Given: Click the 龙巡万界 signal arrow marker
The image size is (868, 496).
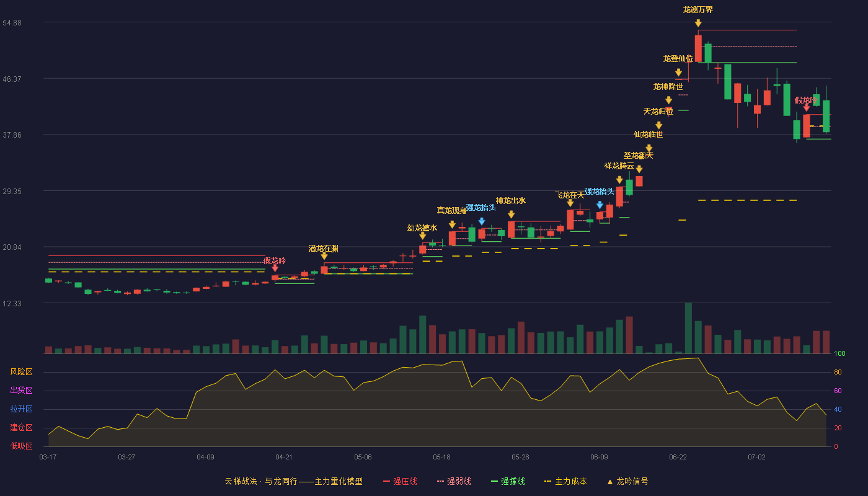Looking at the screenshot, I should [x=698, y=23].
